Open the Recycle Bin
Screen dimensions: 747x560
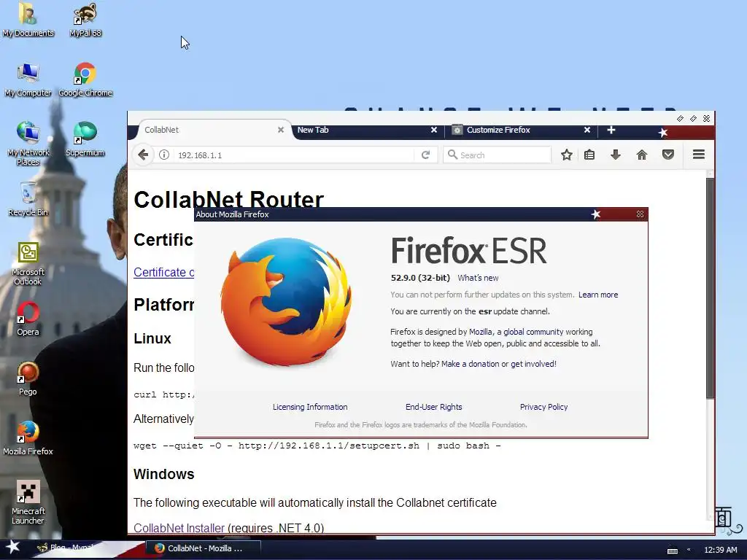coord(28,199)
